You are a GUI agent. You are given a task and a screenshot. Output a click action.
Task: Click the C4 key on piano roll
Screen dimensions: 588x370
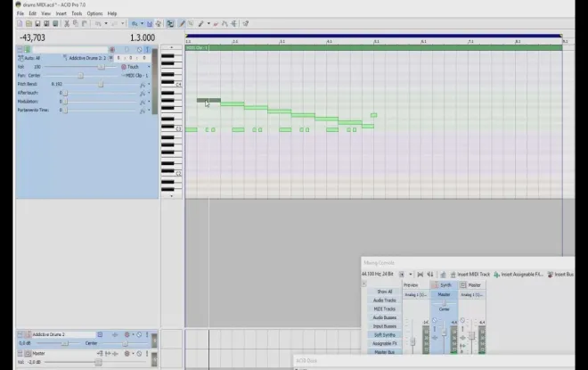pyautogui.click(x=171, y=85)
